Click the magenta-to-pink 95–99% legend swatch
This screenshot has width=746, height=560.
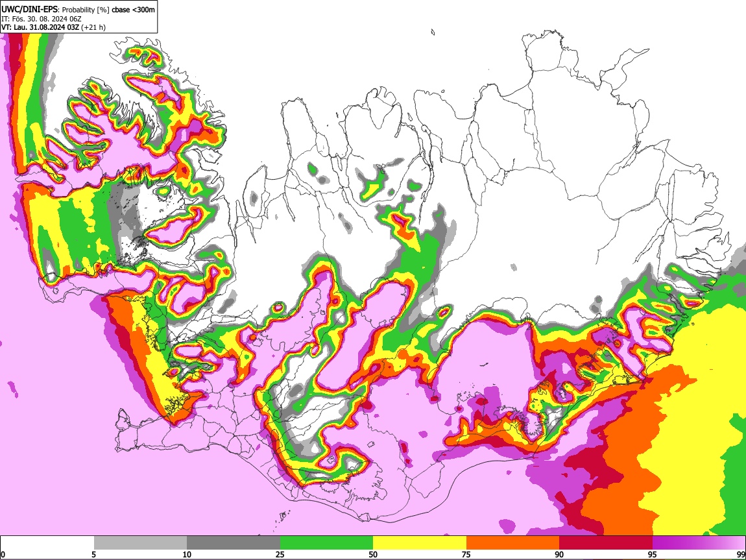pyautogui.click(x=699, y=543)
